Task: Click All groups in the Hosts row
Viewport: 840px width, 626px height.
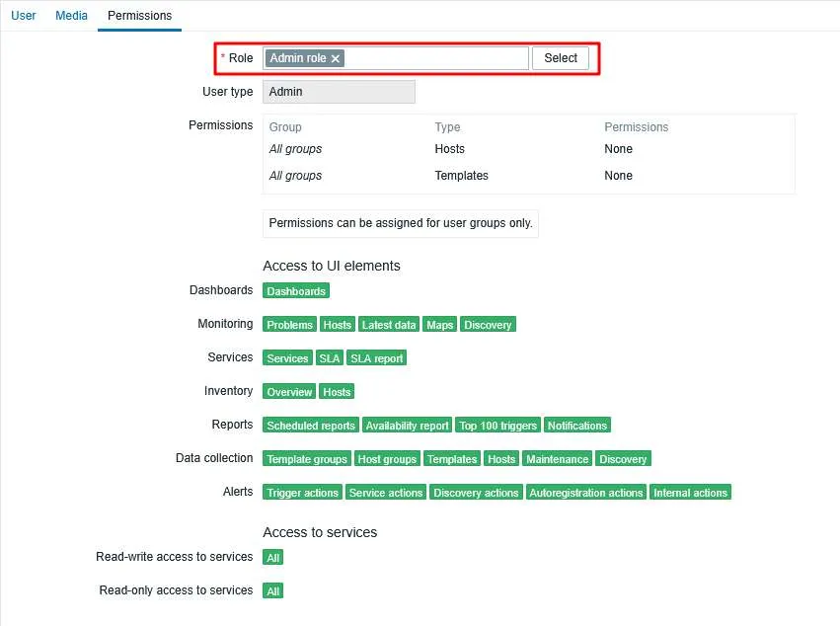Action: 295,149
